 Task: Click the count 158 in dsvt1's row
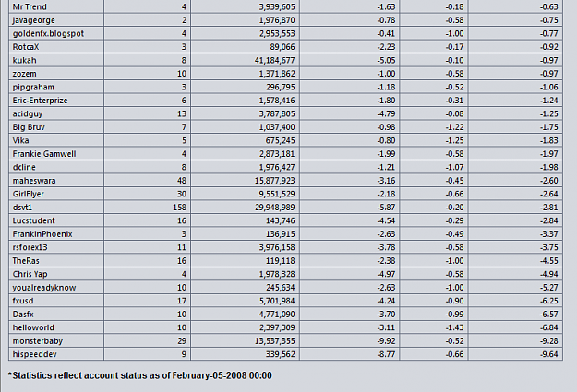[x=180, y=208]
